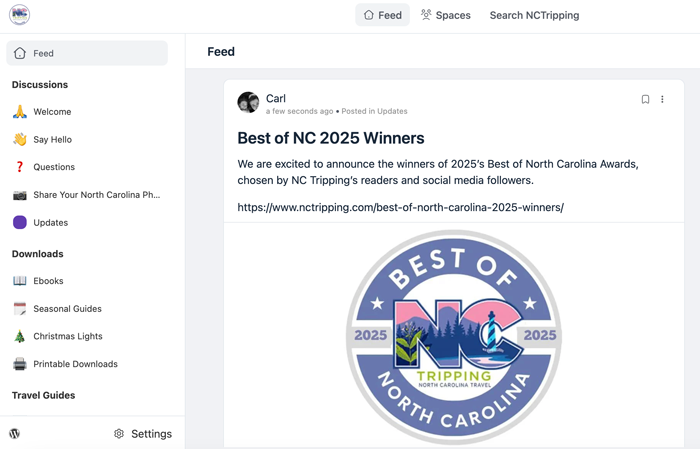Go to the Questions discussion space
Image resolution: width=700 pixels, height=449 pixels.
point(54,167)
